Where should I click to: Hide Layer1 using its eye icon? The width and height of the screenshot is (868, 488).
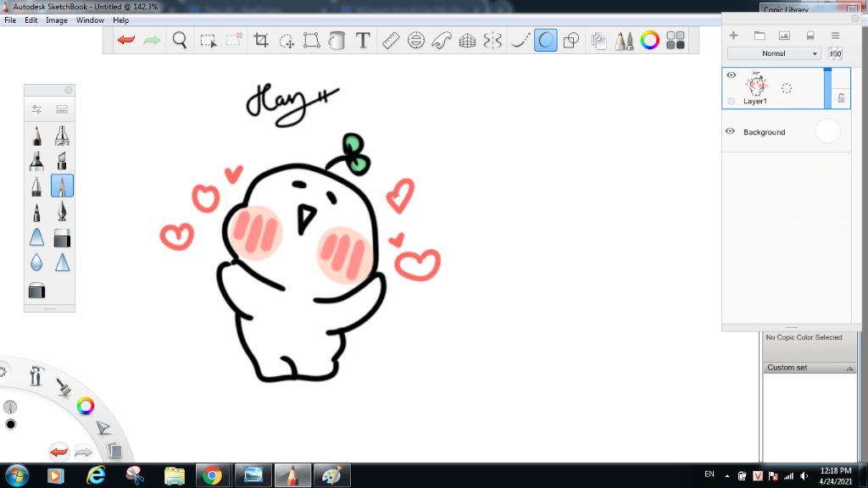click(732, 75)
